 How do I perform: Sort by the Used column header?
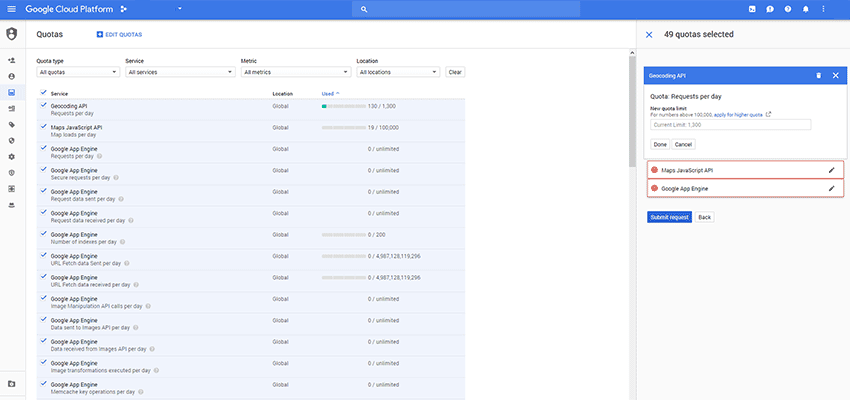tap(331, 93)
